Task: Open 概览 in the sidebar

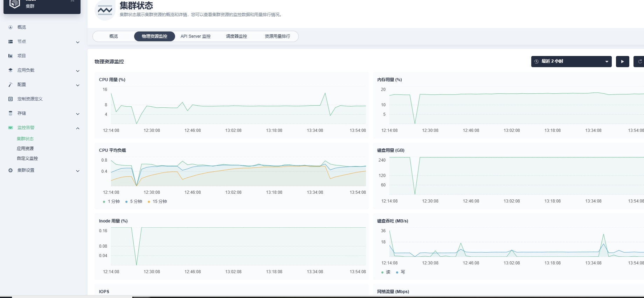Action: [x=22, y=27]
